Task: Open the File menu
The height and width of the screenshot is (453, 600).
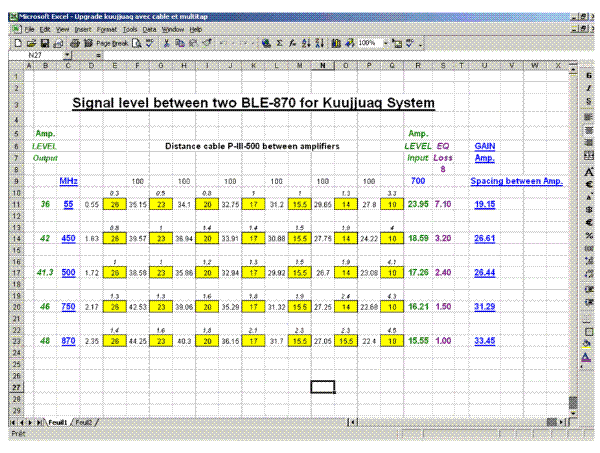Action: [29, 29]
